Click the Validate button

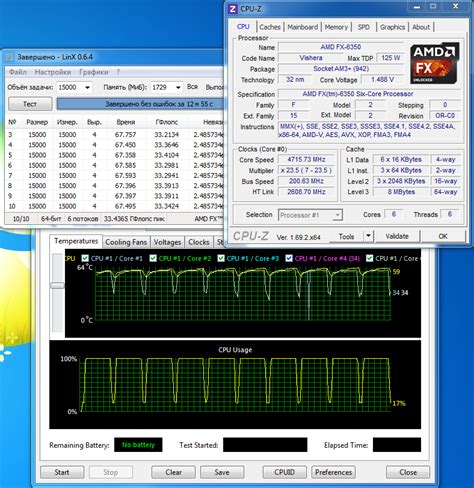pyautogui.click(x=397, y=236)
